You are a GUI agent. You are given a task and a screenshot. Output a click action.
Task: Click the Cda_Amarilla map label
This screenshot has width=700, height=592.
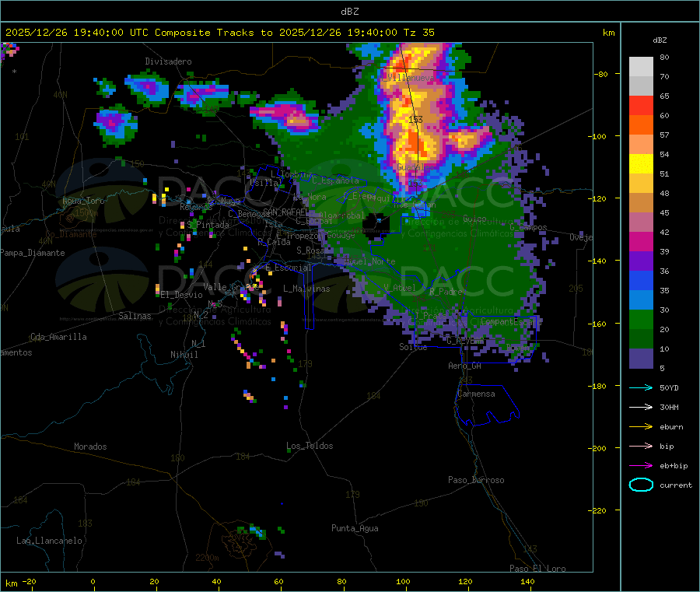(x=58, y=337)
